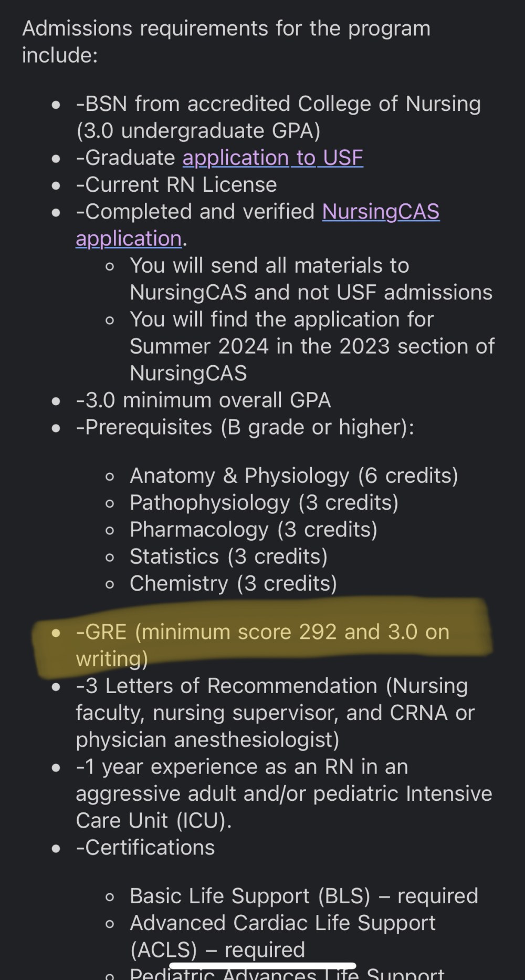This screenshot has width=525, height=980.
Task: Open the 'application to USF' link
Action: pyautogui.click(x=272, y=158)
